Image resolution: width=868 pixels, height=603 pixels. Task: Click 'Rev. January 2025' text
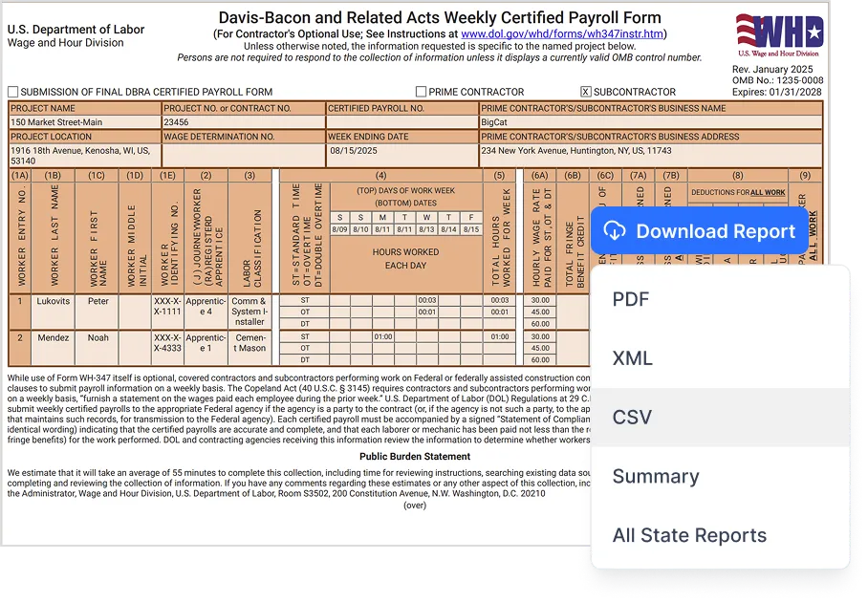(x=772, y=69)
